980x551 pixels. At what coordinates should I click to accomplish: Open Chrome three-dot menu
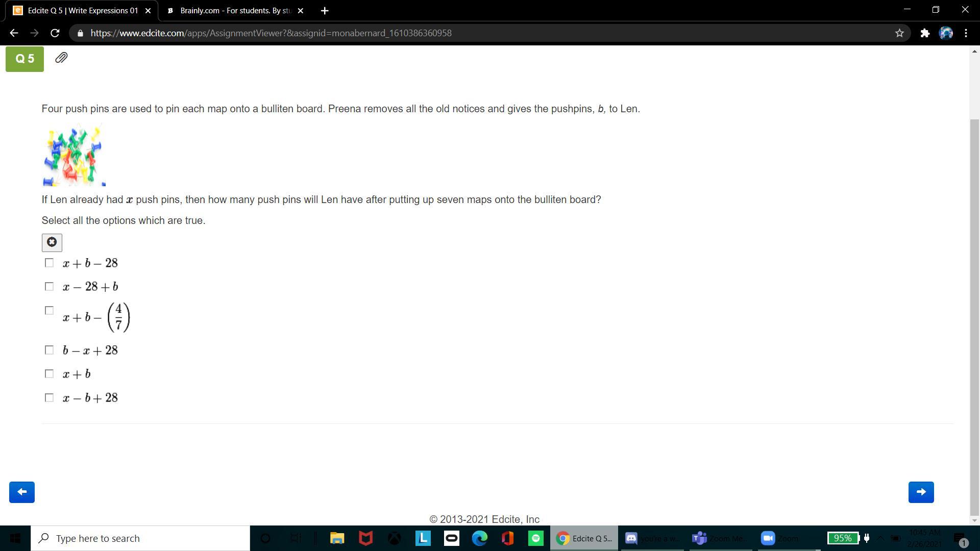point(966,33)
